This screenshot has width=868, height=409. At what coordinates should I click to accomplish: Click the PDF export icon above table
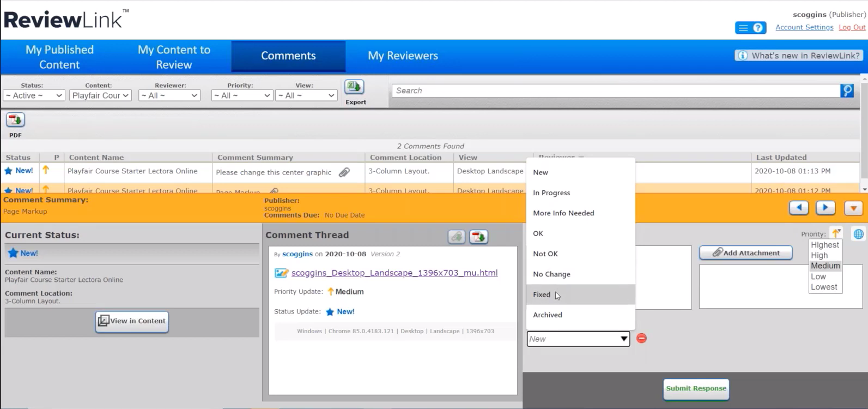point(15,120)
